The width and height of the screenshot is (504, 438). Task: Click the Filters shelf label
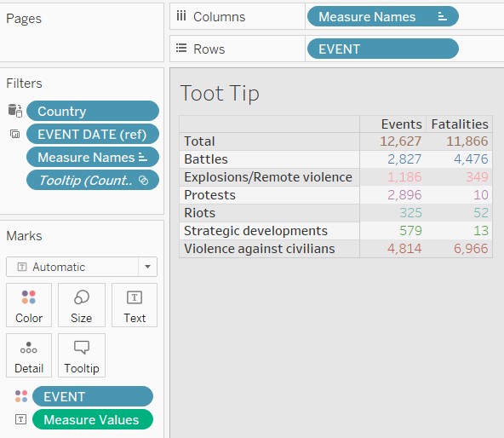click(24, 84)
